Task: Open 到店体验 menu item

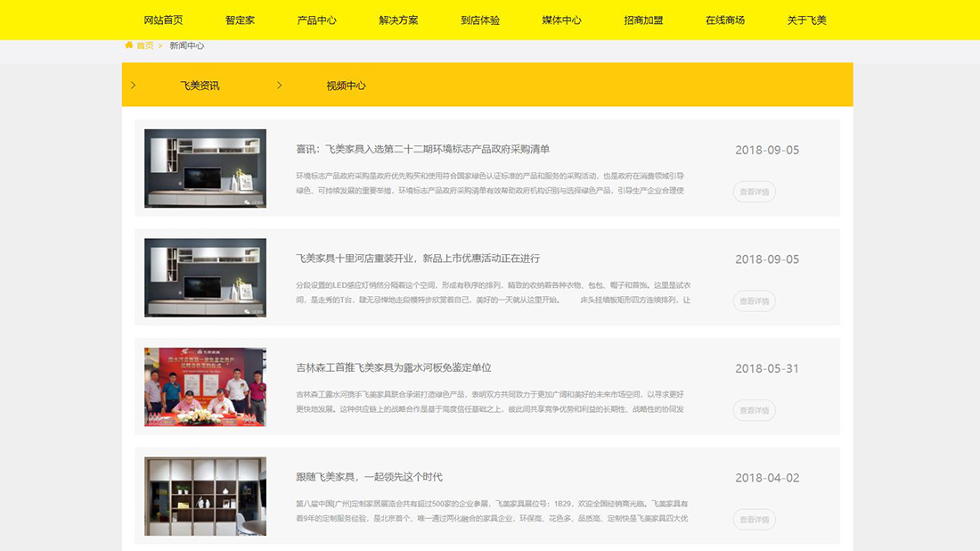Action: click(x=480, y=20)
